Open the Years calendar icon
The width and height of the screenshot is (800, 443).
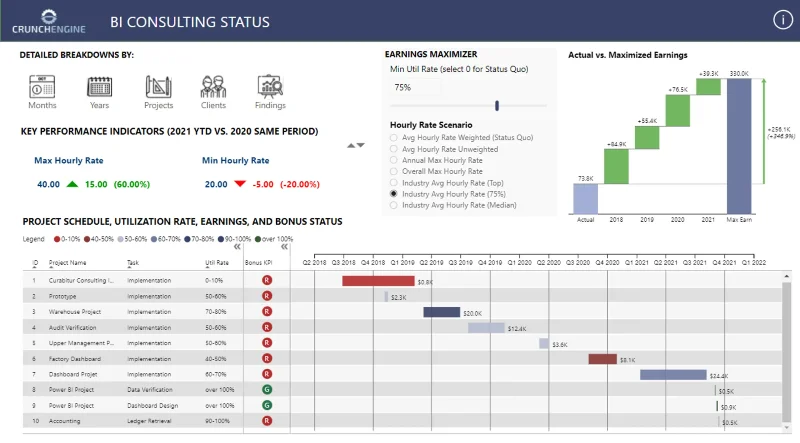pyautogui.click(x=99, y=87)
